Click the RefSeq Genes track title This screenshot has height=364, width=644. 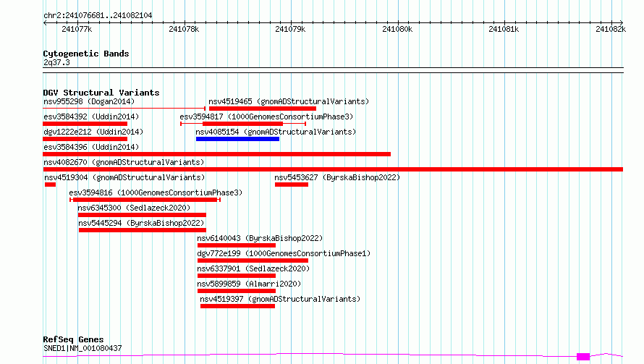(73, 340)
